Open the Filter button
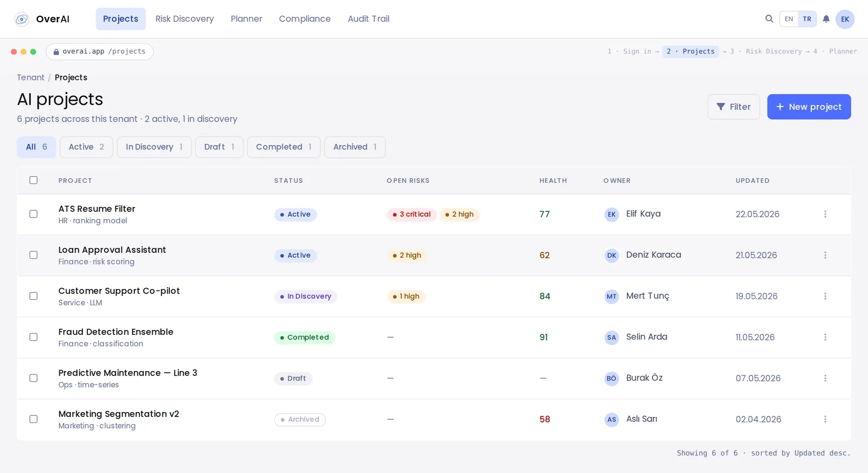 coord(734,107)
